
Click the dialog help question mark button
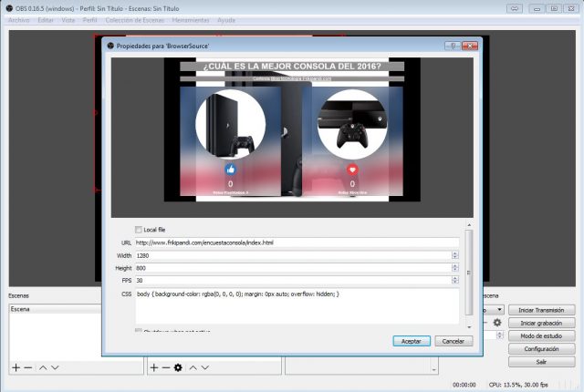pos(451,45)
